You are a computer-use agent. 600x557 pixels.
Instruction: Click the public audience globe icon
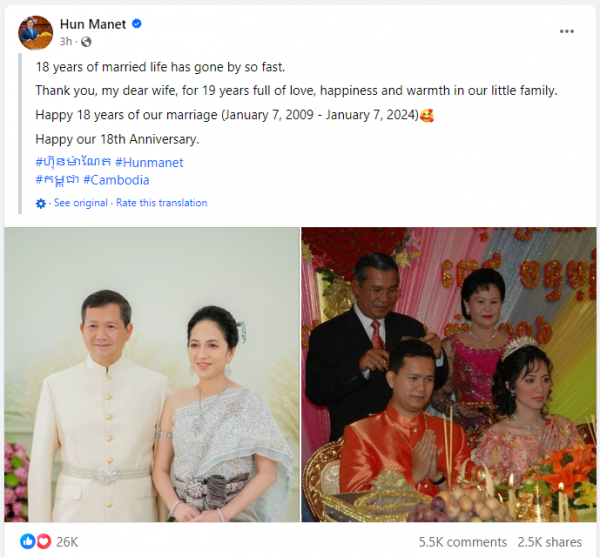(x=86, y=41)
